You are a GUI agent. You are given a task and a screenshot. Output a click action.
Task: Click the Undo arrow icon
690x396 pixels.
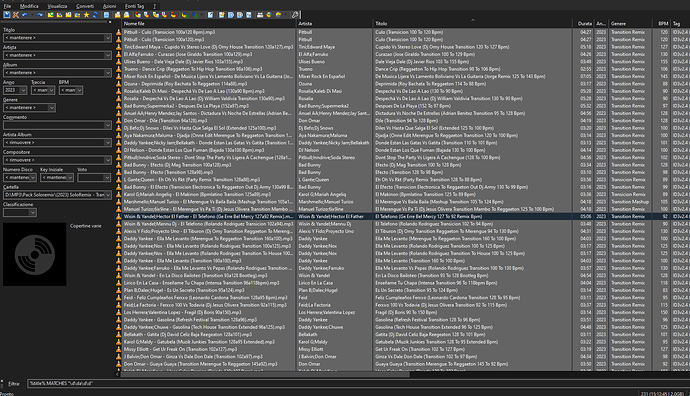25,15
